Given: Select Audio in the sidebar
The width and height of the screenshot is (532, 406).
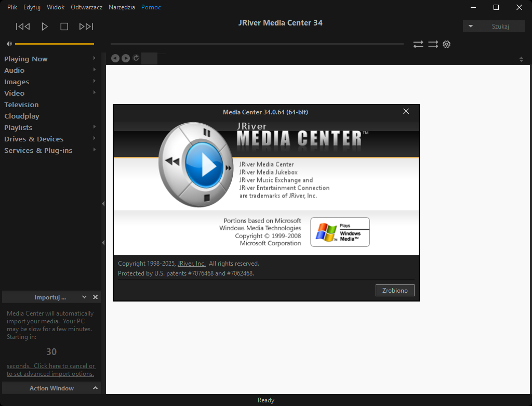Looking at the screenshot, I should 14,70.
